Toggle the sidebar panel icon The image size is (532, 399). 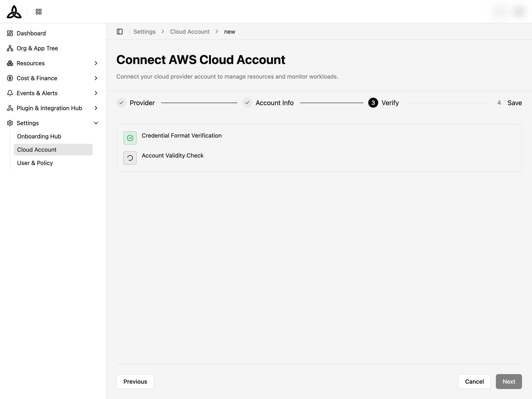pos(119,32)
